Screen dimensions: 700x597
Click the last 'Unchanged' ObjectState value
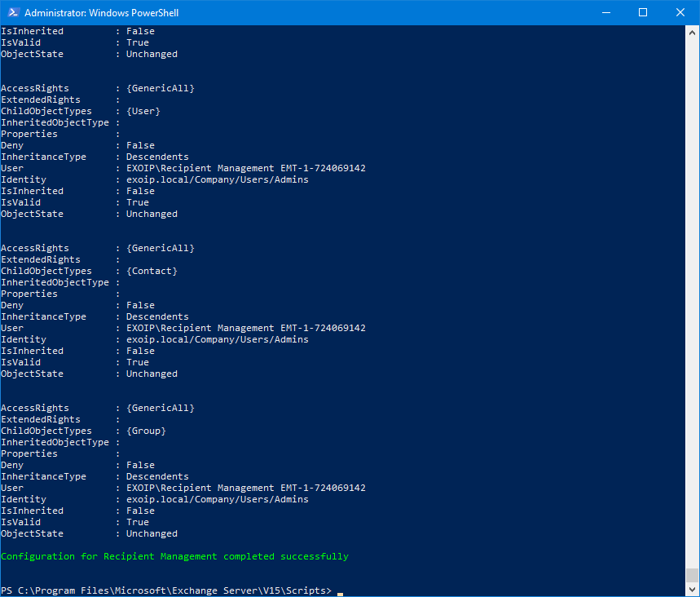click(x=152, y=533)
